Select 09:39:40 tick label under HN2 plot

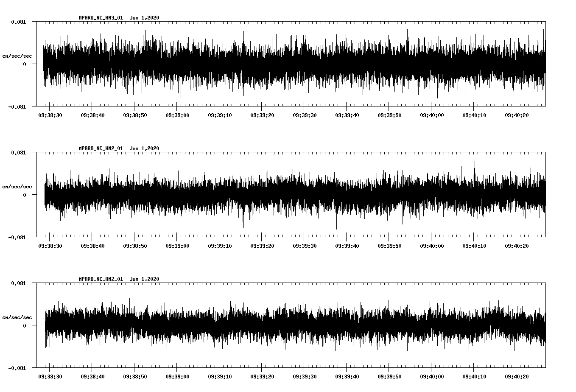[x=347, y=246]
